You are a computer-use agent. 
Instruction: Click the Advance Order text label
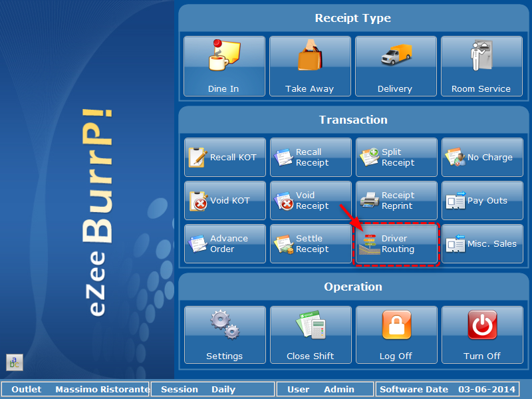point(229,243)
